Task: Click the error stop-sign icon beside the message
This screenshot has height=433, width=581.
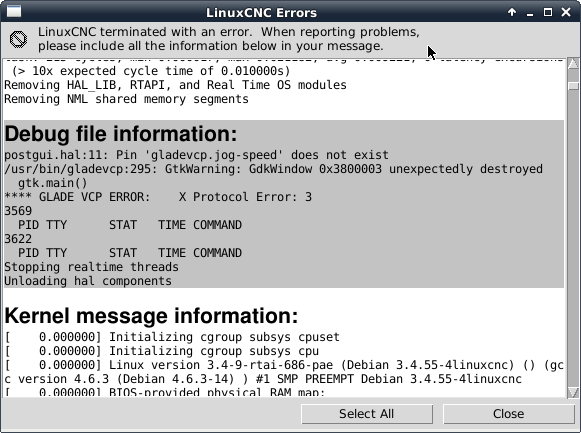Action: coord(18,39)
